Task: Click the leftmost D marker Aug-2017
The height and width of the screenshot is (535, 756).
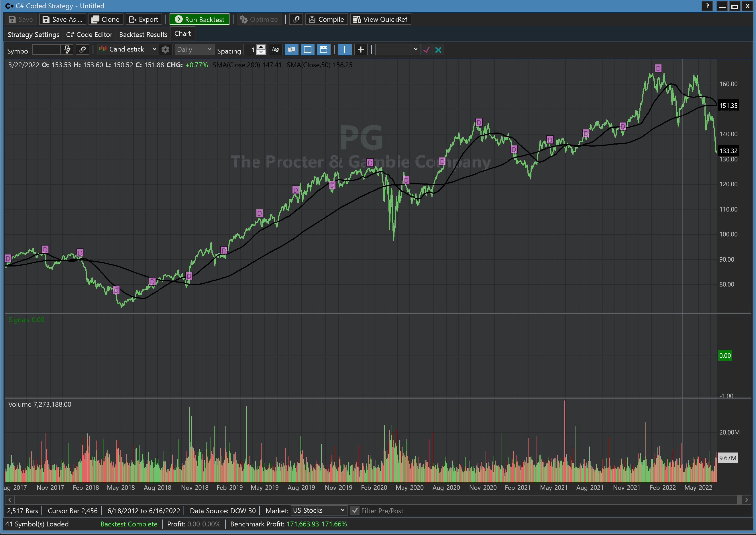Action: [x=8, y=258]
